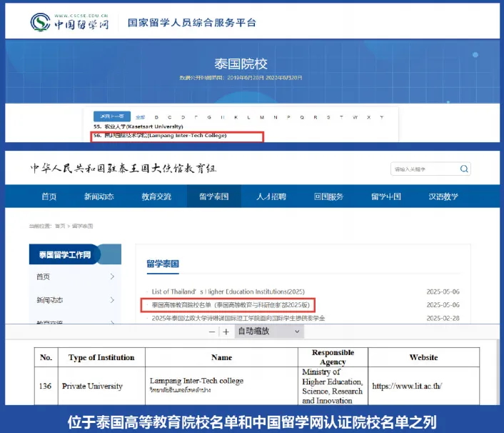Click the 泰国院校 banner heading
The image size is (504, 433).
241,64
